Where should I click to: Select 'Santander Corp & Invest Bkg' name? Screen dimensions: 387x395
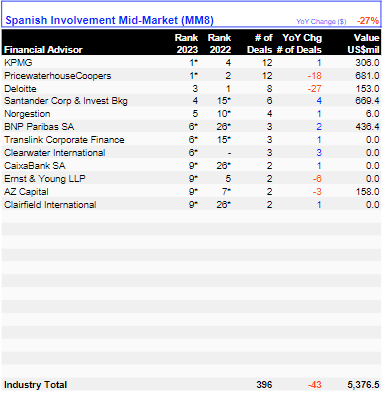coord(66,101)
